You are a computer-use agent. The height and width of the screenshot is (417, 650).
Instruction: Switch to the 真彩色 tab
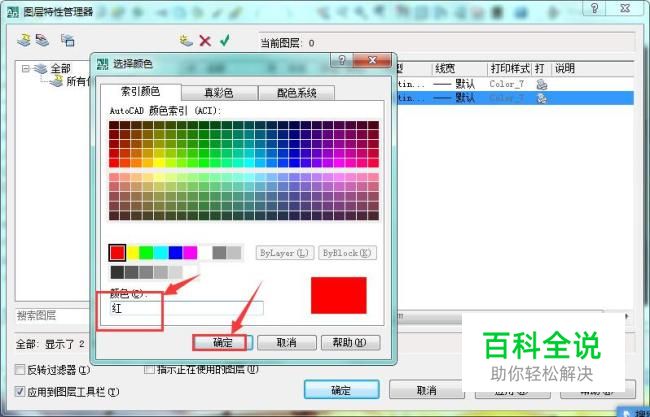[219, 93]
